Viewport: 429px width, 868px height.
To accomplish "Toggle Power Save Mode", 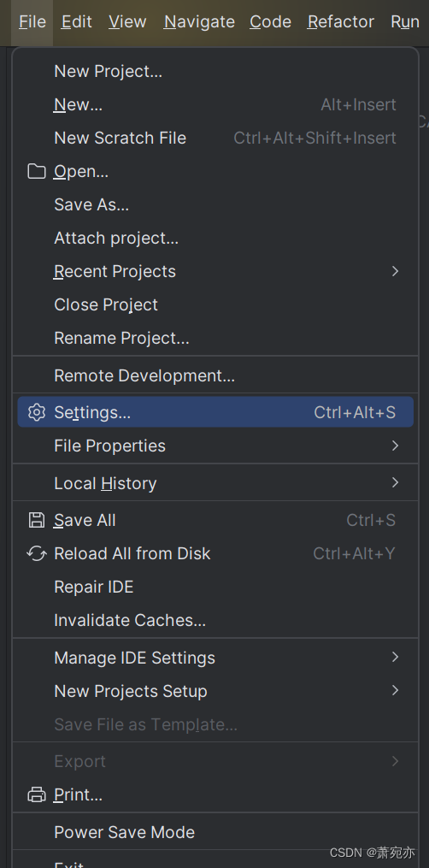I will pos(215,832).
